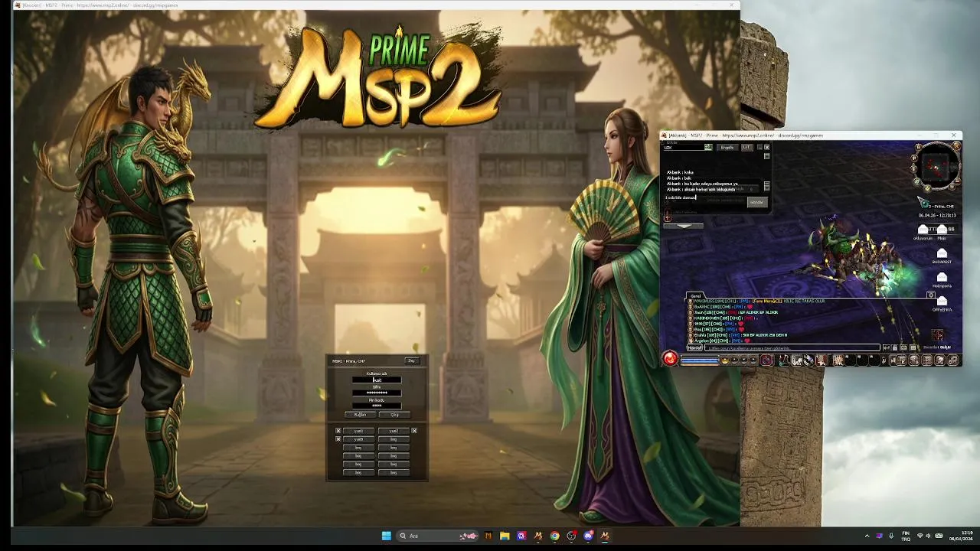The height and width of the screenshot is (551, 980).
Task: Open the OFFzENKA mail envelope icon
Action: tap(942, 301)
